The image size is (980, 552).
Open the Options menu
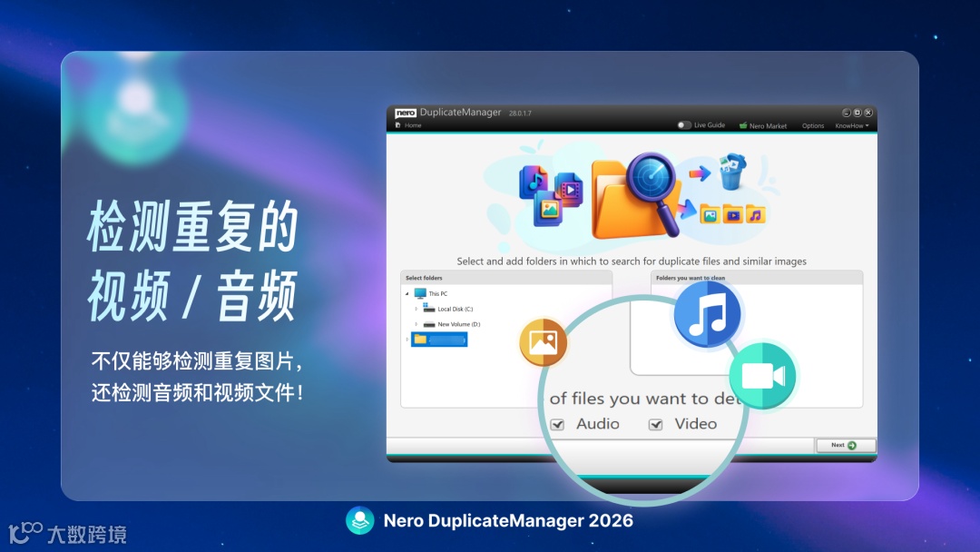pyautogui.click(x=812, y=125)
